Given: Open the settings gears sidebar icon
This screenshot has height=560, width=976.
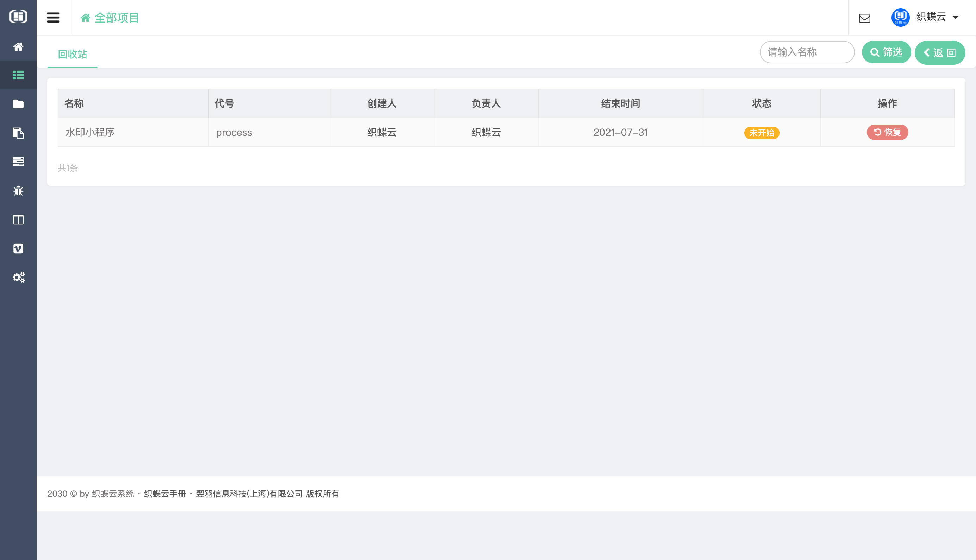Looking at the screenshot, I should 18,277.
